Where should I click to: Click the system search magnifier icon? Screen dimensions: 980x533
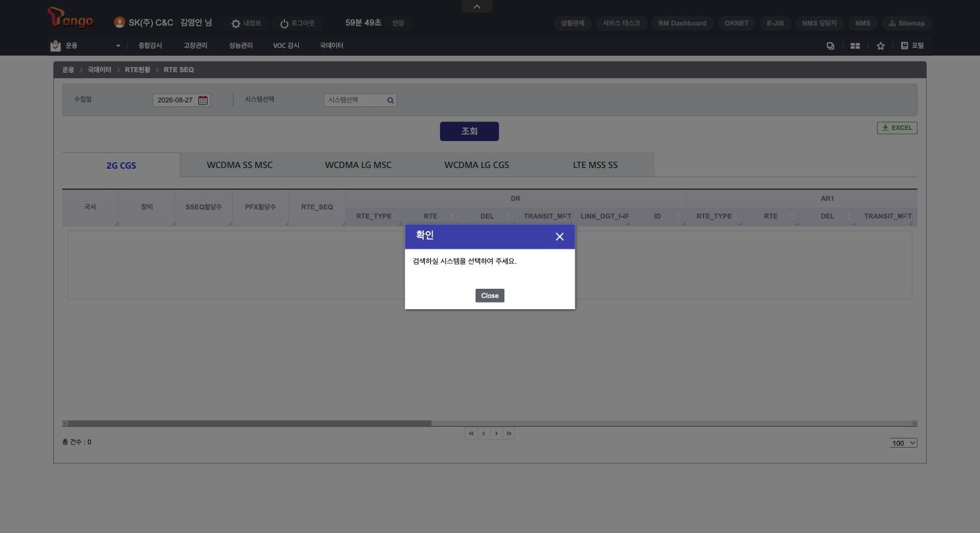[390, 100]
